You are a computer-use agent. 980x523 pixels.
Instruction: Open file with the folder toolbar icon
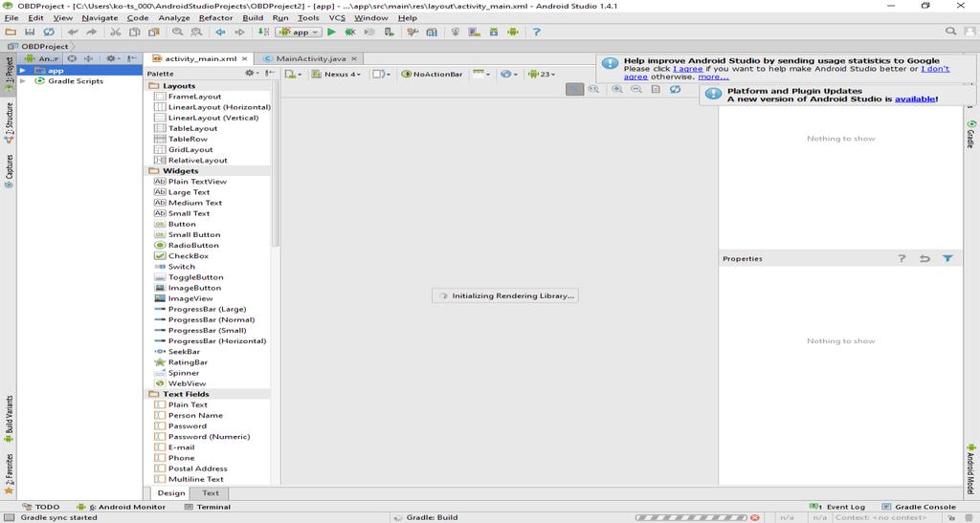click(x=11, y=32)
